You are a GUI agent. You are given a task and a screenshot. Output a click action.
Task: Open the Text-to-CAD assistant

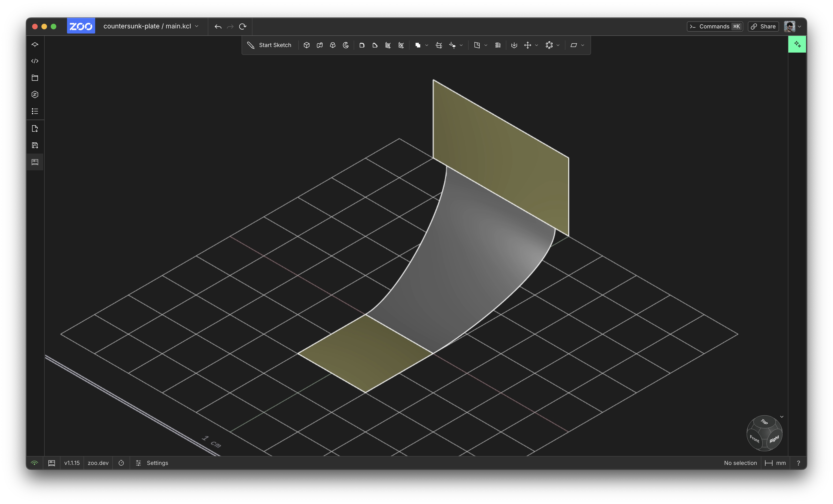pyautogui.click(x=797, y=44)
